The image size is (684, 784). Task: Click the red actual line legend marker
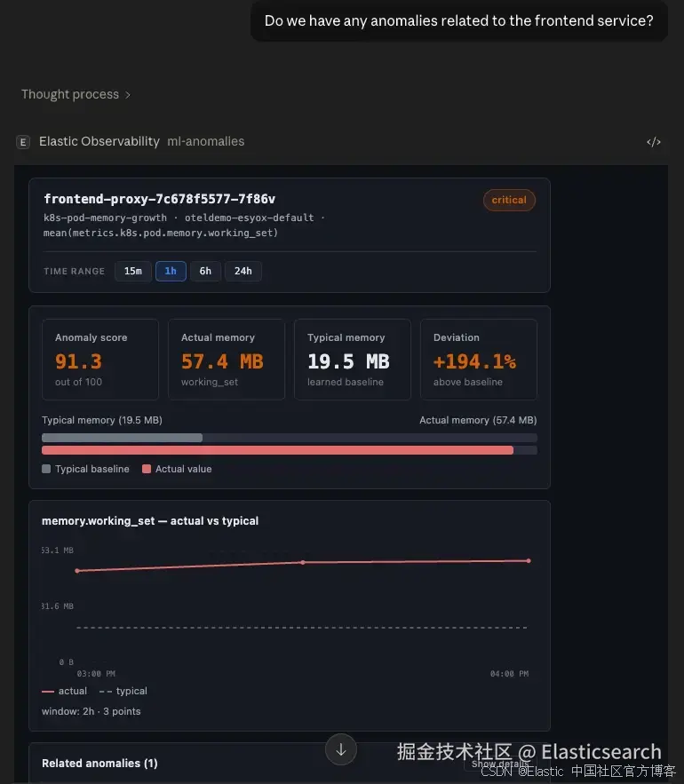pyautogui.click(x=48, y=691)
